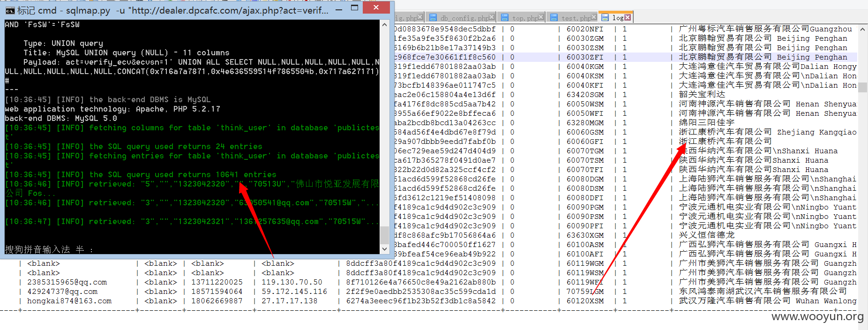Image resolution: width=868 pixels, height=330 pixels.
Task: Click code cell '60120XSM'
Action: tap(585, 301)
